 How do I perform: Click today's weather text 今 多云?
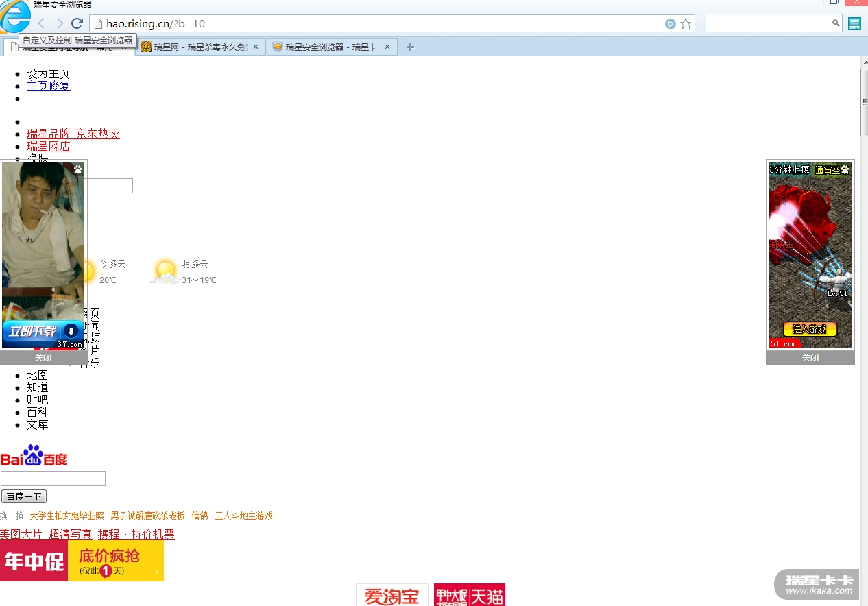112,264
